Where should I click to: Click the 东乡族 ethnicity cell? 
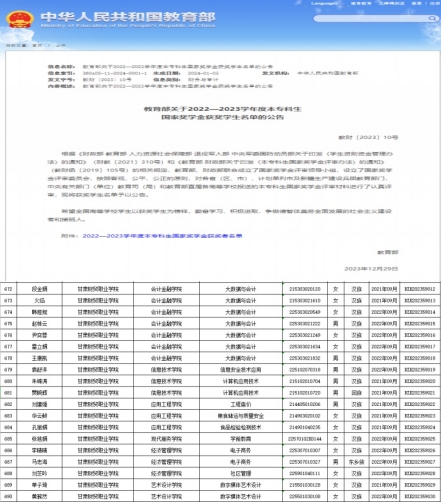pyautogui.click(x=356, y=462)
